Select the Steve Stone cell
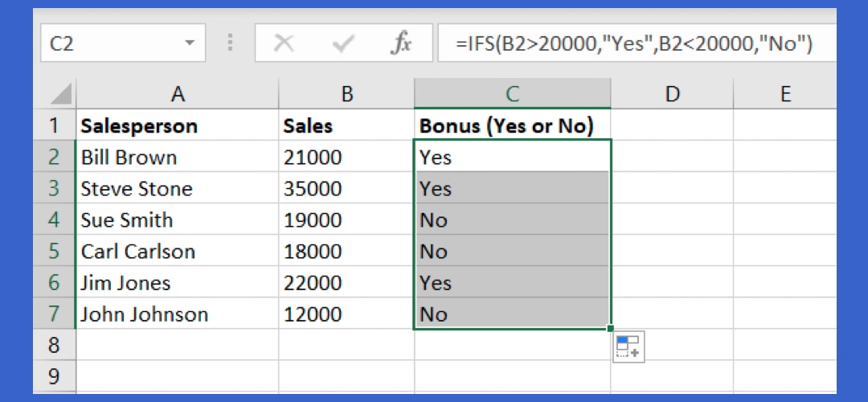This screenshot has height=402, width=868. (177, 188)
